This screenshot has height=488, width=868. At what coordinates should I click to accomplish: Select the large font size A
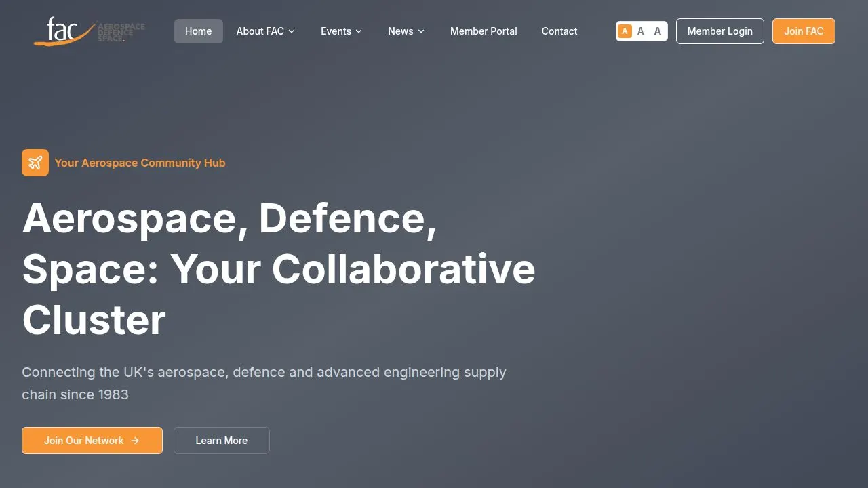pyautogui.click(x=657, y=31)
